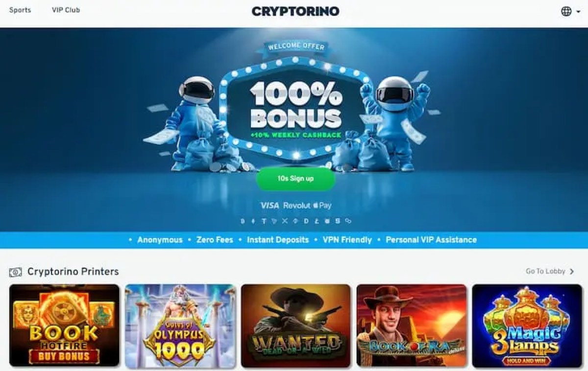Open the globe language selector icon
This screenshot has width=588, height=371.
click(566, 11)
